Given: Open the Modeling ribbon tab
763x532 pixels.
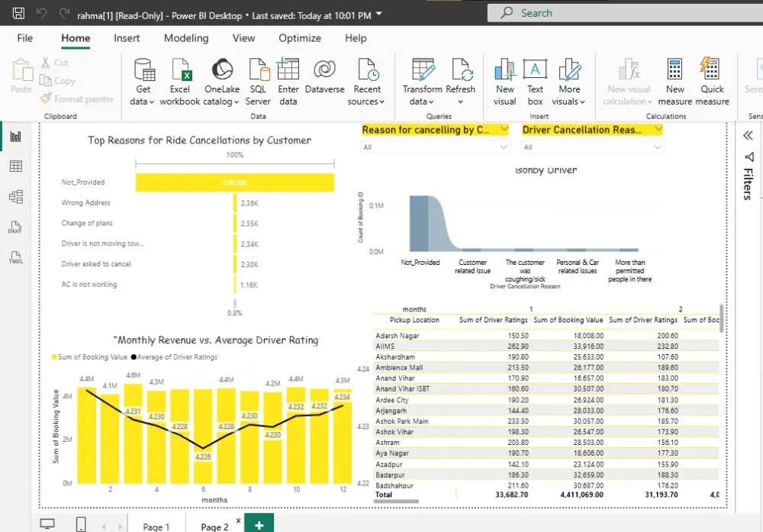Looking at the screenshot, I should tap(186, 38).
